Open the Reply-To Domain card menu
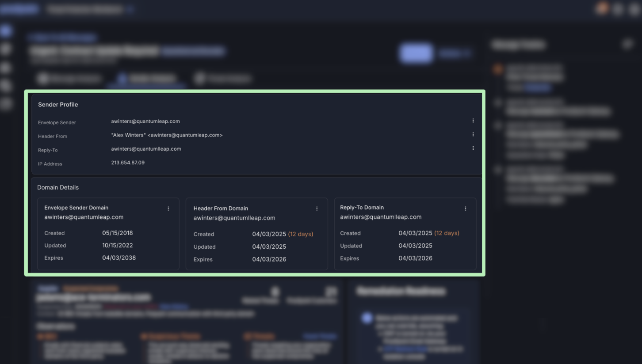Viewport: 642px width, 364px height. pos(465,208)
